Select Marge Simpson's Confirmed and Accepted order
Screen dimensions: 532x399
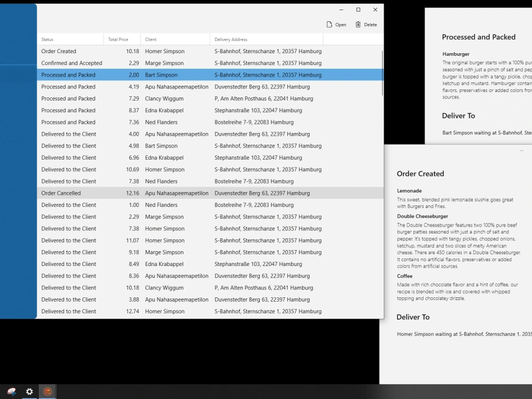[160, 63]
